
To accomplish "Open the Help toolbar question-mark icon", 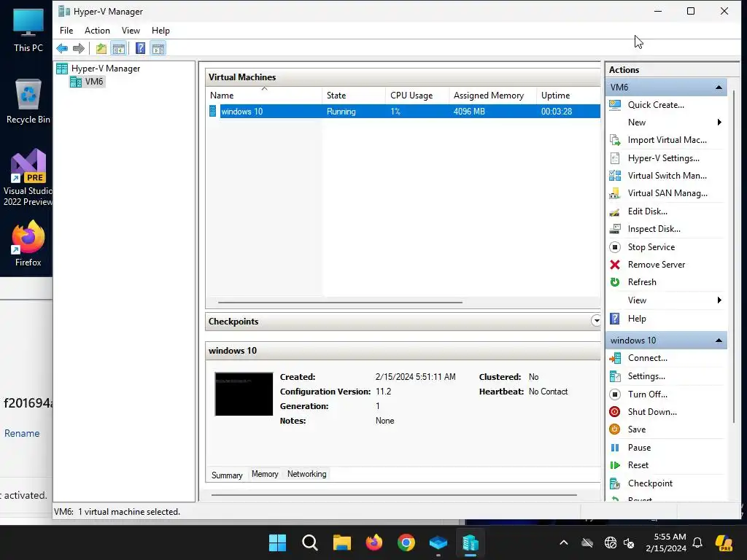I will (x=140, y=49).
